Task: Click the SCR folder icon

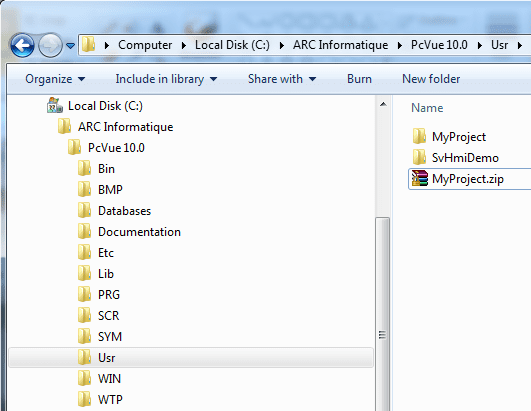Action: coord(84,315)
